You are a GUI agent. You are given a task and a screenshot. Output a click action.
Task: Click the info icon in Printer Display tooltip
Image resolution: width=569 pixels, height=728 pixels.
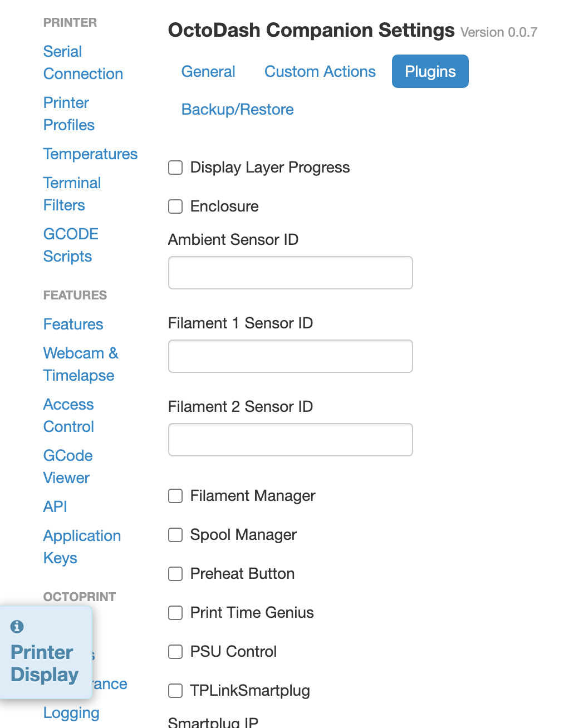pos(17,627)
